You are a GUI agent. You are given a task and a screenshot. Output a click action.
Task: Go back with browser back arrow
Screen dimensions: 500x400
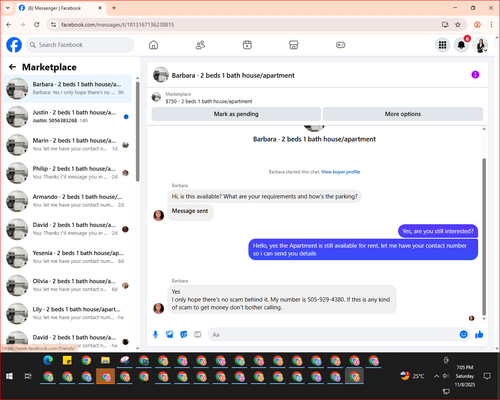point(9,25)
